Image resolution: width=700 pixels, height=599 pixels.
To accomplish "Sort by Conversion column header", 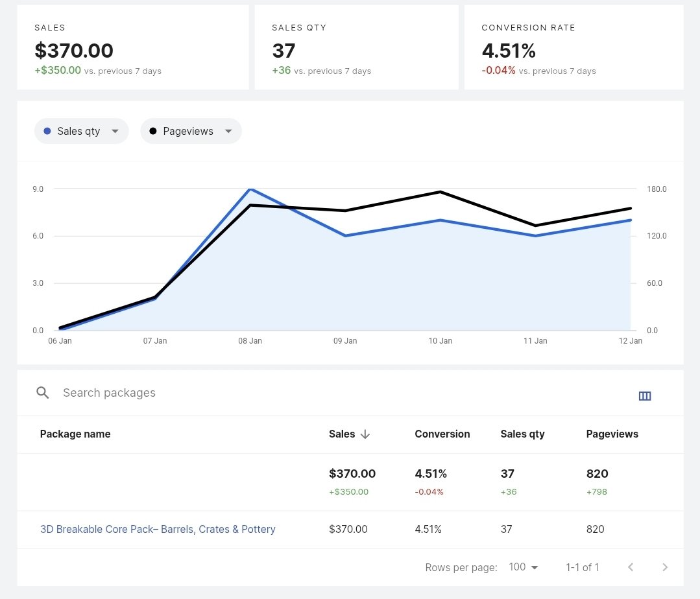I will click(x=442, y=434).
